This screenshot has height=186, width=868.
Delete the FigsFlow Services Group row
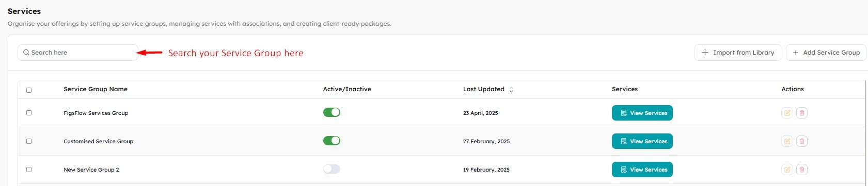[x=802, y=113]
